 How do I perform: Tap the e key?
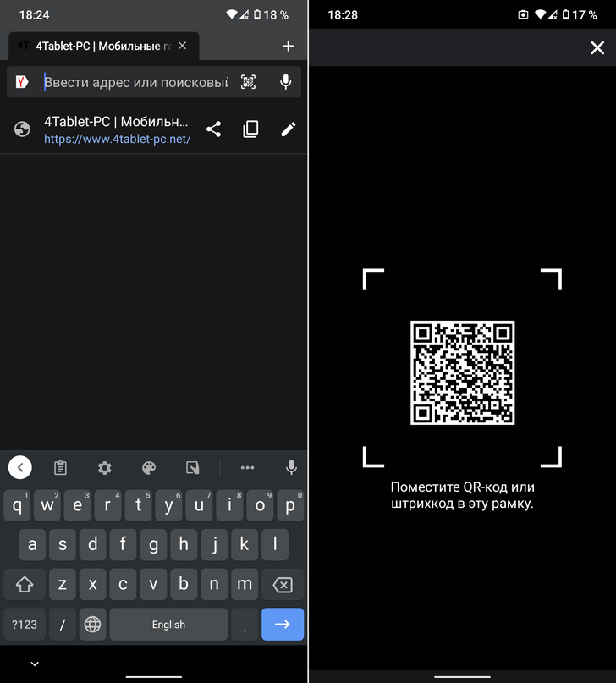(78, 505)
